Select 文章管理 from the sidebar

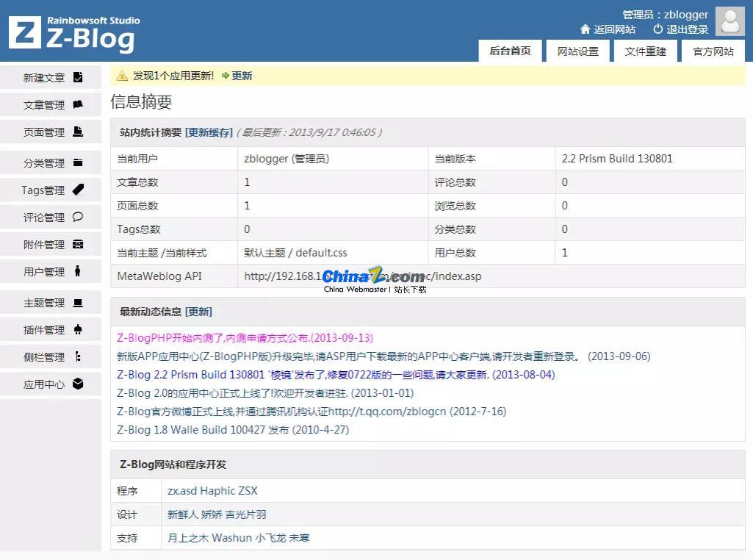click(x=51, y=104)
